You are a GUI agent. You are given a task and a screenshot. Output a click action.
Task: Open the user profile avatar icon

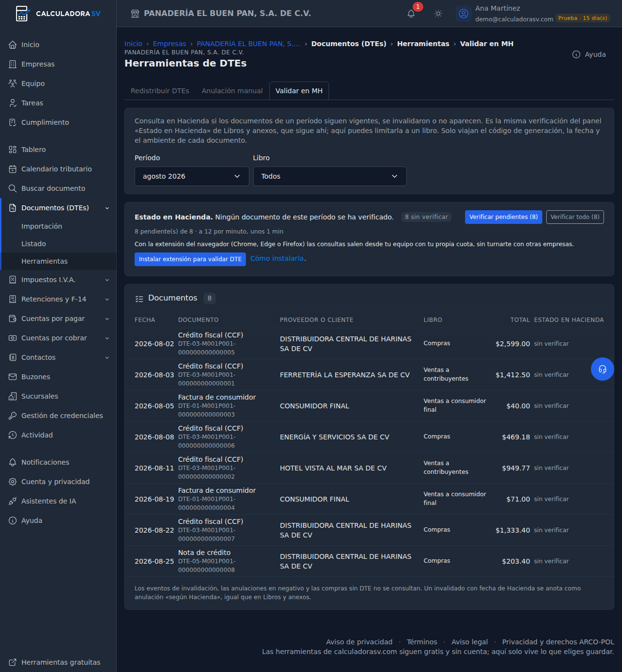click(x=464, y=14)
